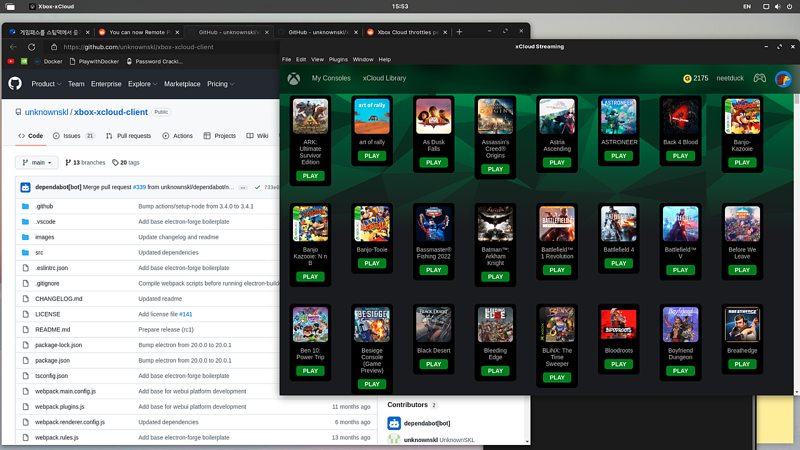Open the unknownskl owner link
The image size is (800, 450).
click(46, 112)
